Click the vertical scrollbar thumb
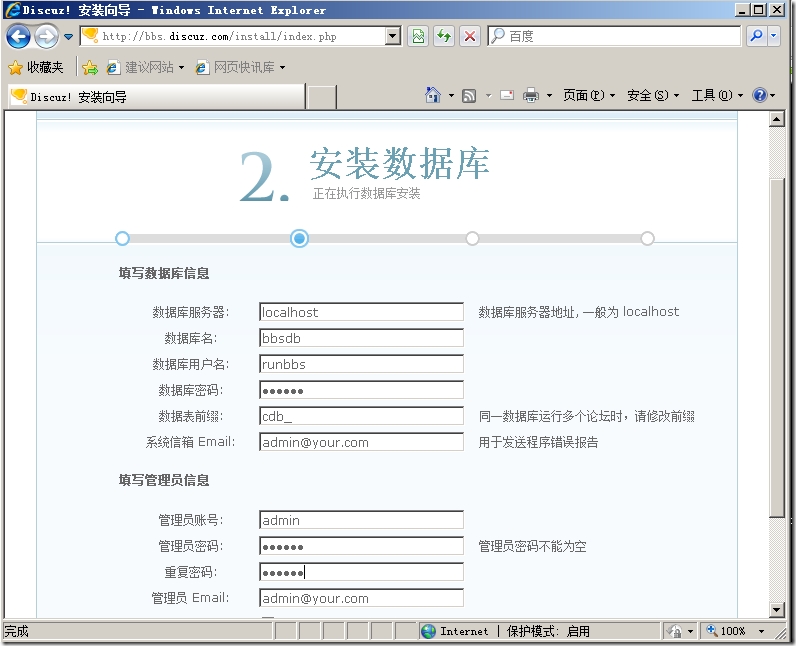Image resolution: width=796 pixels, height=646 pixels. (777, 348)
